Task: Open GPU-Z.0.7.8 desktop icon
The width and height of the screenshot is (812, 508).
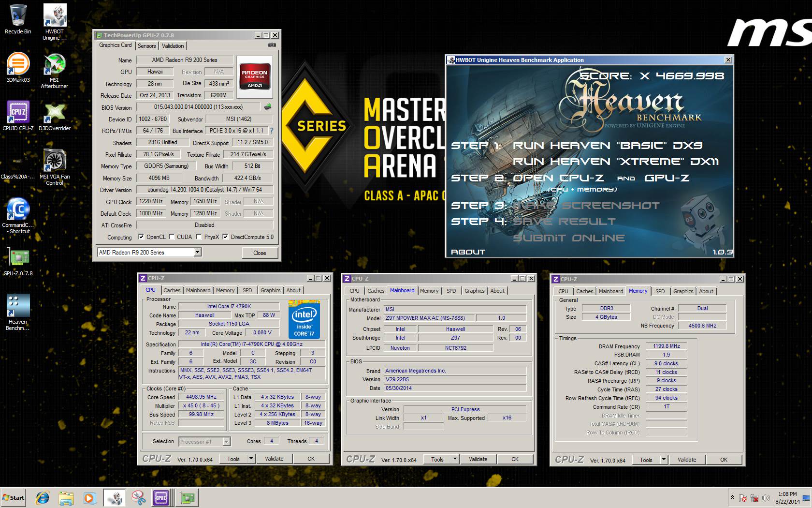Action: [18, 261]
